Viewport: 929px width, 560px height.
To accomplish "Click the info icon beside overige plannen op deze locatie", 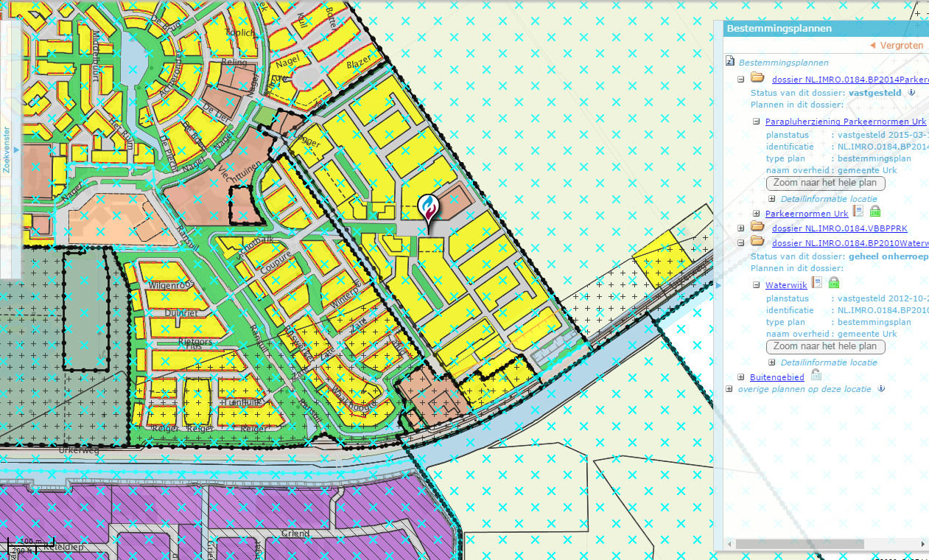I will (x=881, y=389).
